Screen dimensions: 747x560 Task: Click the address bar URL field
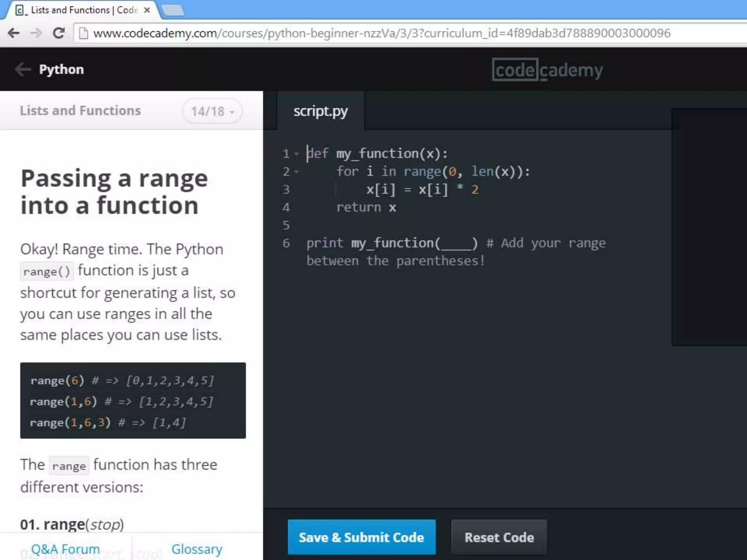[410, 33]
